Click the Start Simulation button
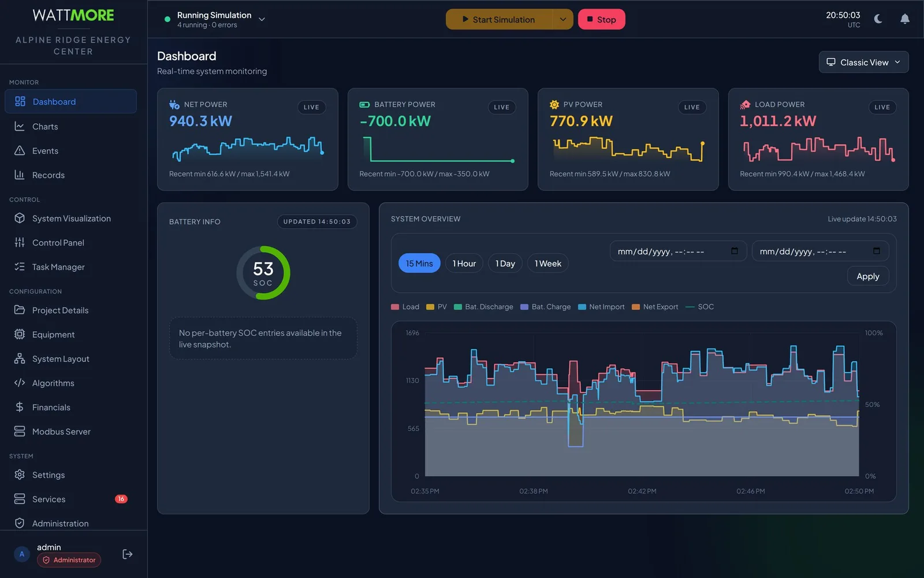924x578 pixels. click(499, 19)
